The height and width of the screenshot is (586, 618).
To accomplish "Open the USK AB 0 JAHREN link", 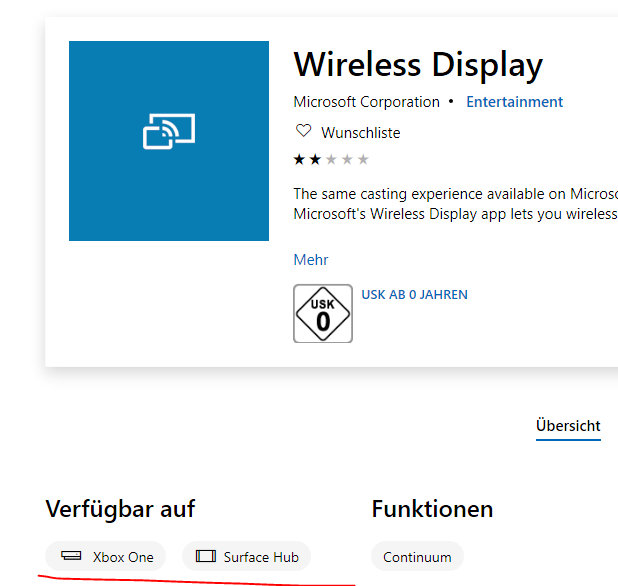I will click(x=415, y=294).
